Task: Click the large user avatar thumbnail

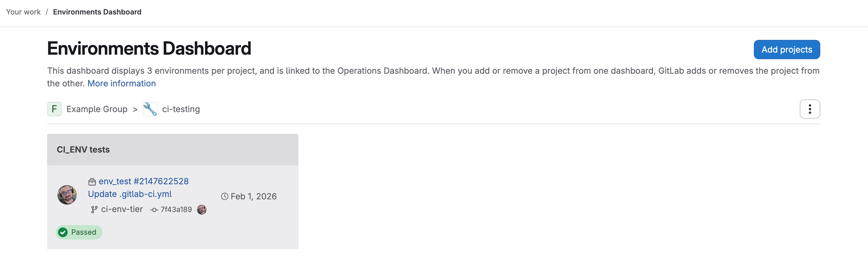Action: click(67, 195)
